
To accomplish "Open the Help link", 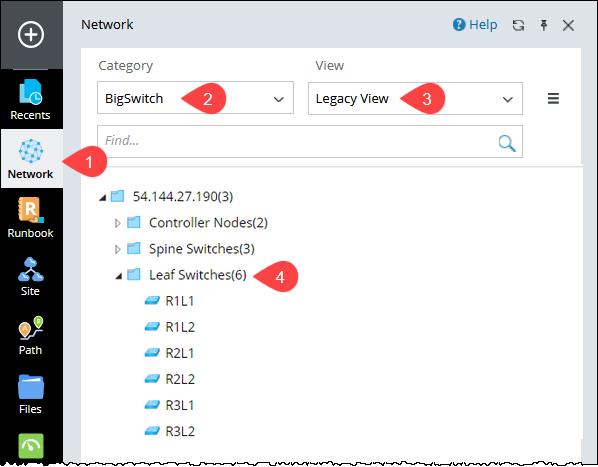I will pyautogui.click(x=475, y=25).
